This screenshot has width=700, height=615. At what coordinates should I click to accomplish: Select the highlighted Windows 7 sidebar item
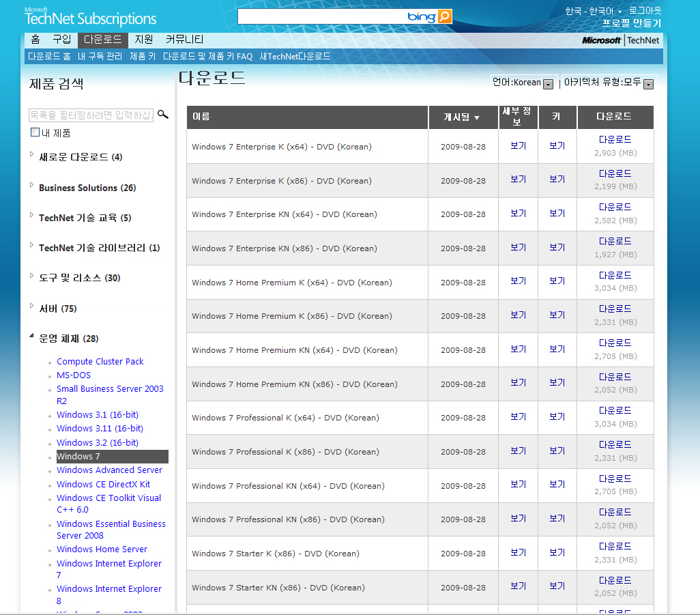[x=112, y=457]
